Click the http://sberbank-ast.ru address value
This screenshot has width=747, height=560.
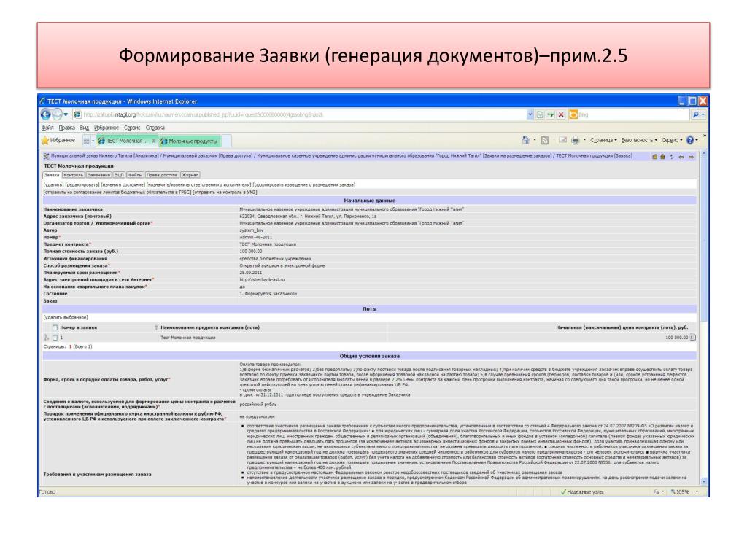point(262,280)
